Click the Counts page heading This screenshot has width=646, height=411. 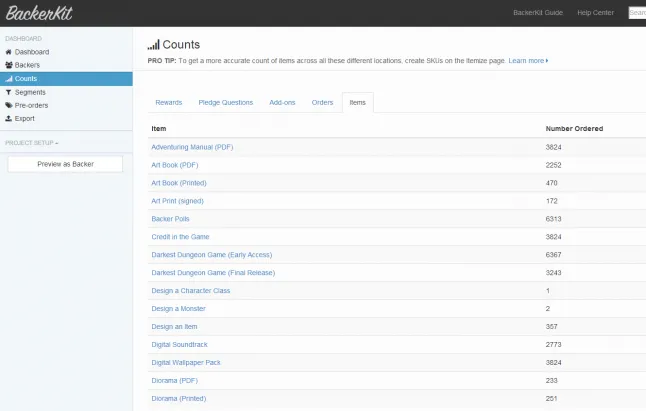point(181,44)
